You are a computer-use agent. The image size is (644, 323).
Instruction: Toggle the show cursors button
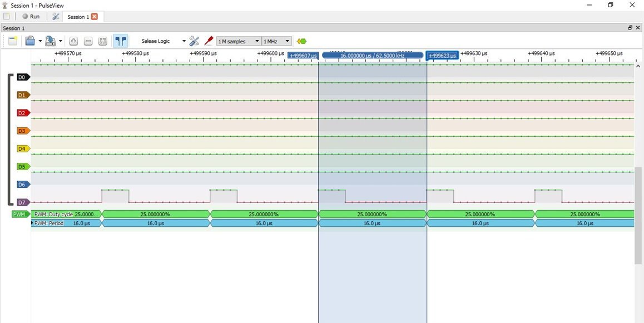tap(120, 41)
